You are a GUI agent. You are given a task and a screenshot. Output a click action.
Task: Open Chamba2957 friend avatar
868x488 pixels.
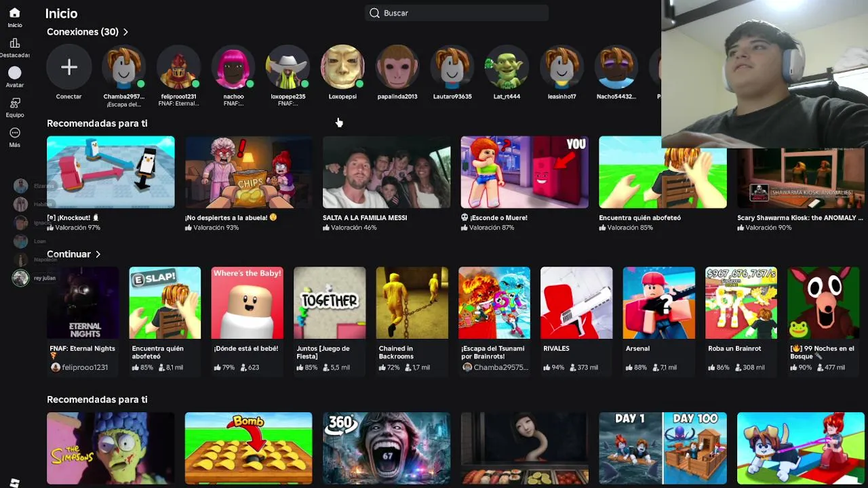coord(123,67)
